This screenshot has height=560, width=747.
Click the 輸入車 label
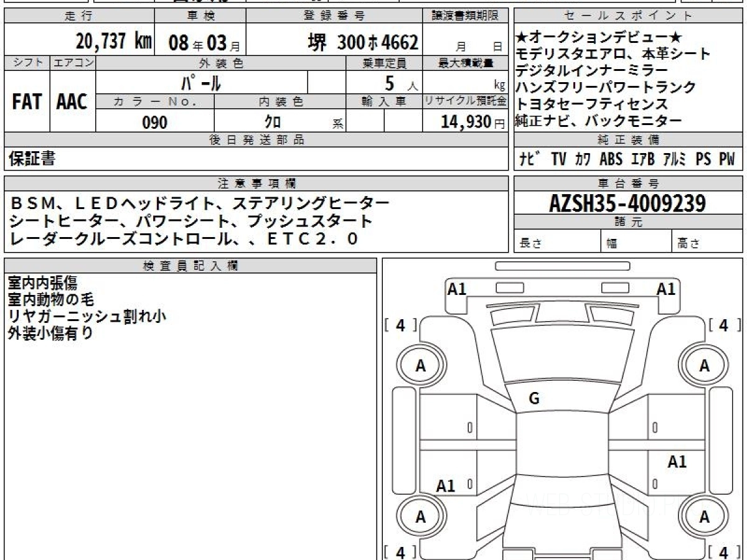(x=384, y=101)
